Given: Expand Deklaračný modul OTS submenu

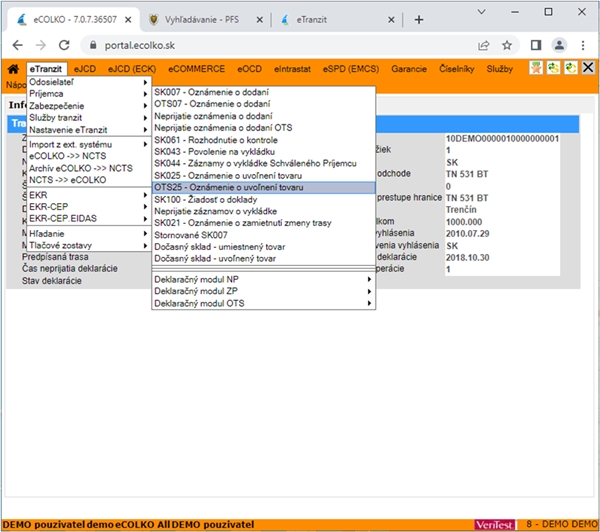Looking at the screenshot, I should 263,303.
